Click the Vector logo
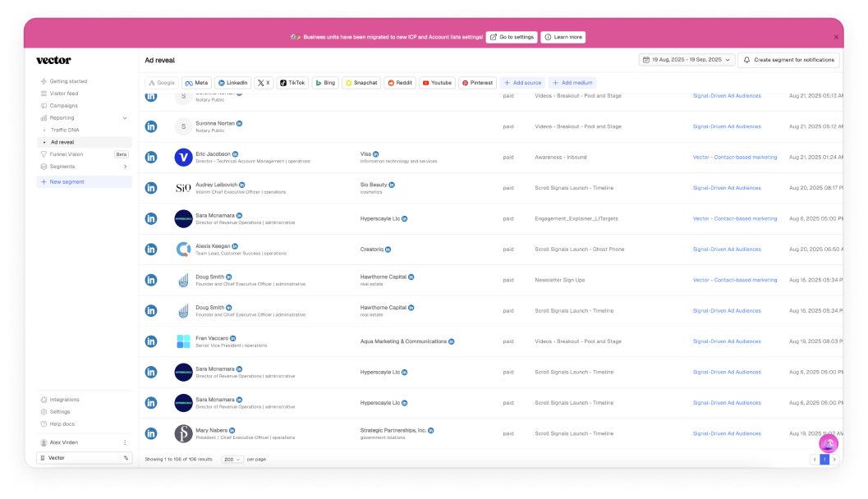Screen dimensions: 868x499 click(53, 60)
